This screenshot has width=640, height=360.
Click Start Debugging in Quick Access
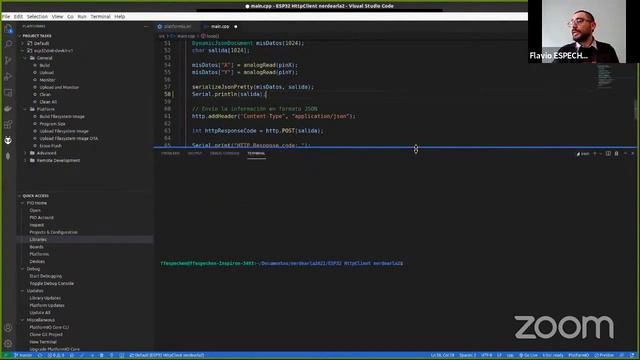tap(46, 276)
